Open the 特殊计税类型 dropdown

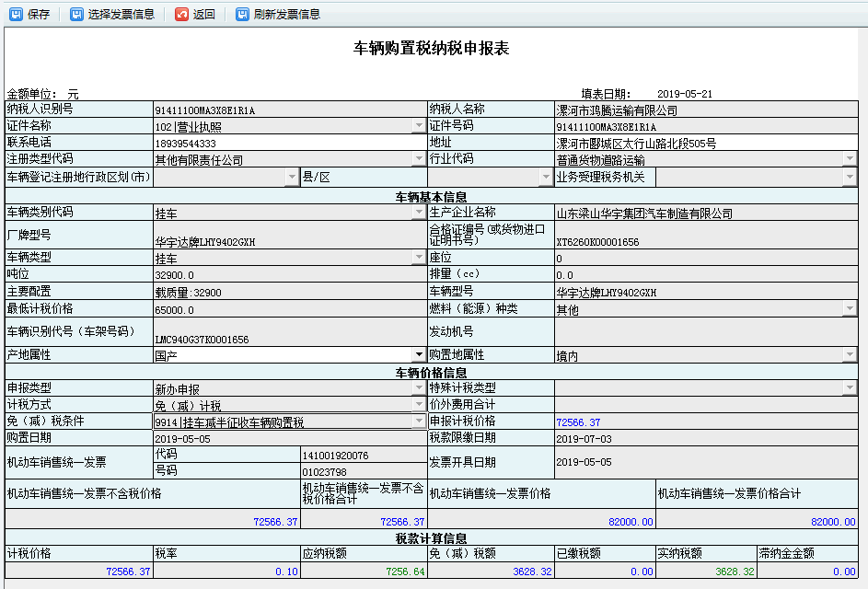pyautogui.click(x=851, y=387)
